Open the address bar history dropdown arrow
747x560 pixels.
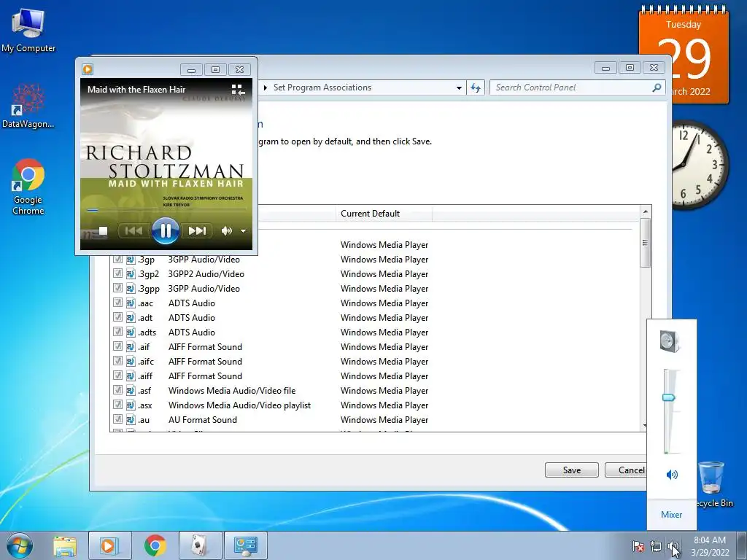459,87
